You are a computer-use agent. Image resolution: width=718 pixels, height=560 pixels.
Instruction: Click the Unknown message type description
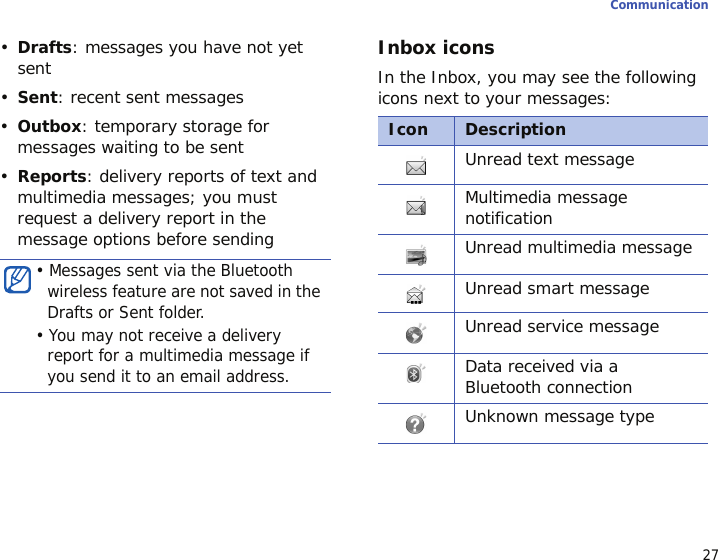tap(560, 417)
